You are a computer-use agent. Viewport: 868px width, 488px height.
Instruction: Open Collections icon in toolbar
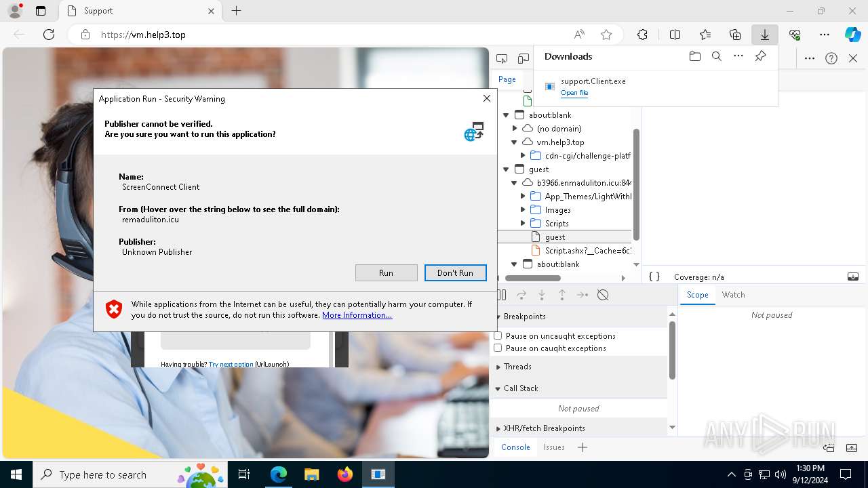coord(735,35)
